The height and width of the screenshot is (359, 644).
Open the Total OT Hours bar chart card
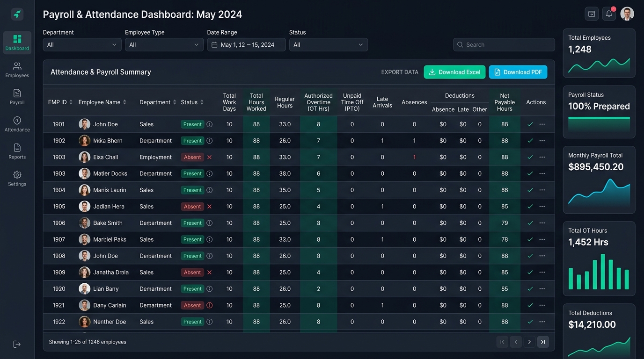click(x=599, y=259)
